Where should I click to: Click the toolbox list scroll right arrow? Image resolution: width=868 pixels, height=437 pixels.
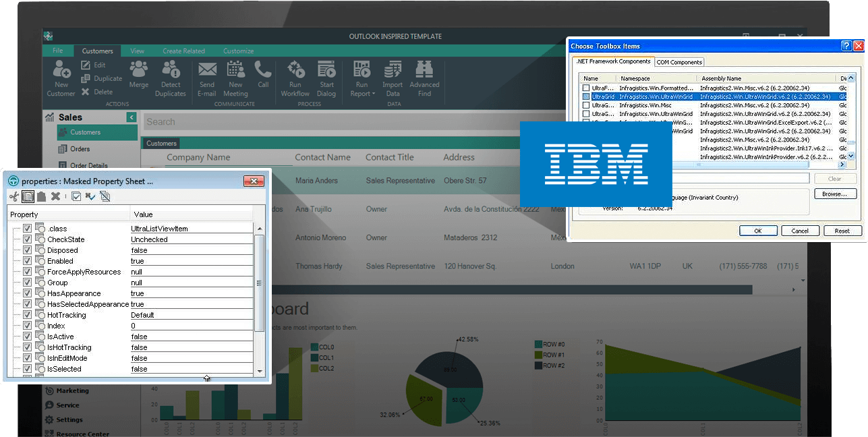pyautogui.click(x=842, y=165)
